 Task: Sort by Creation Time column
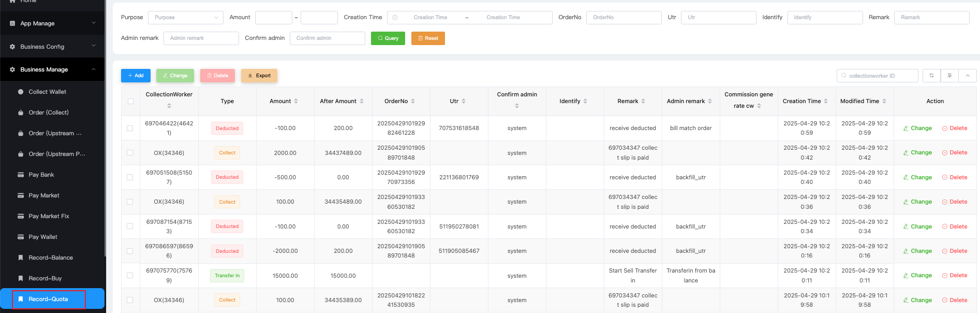click(x=826, y=101)
